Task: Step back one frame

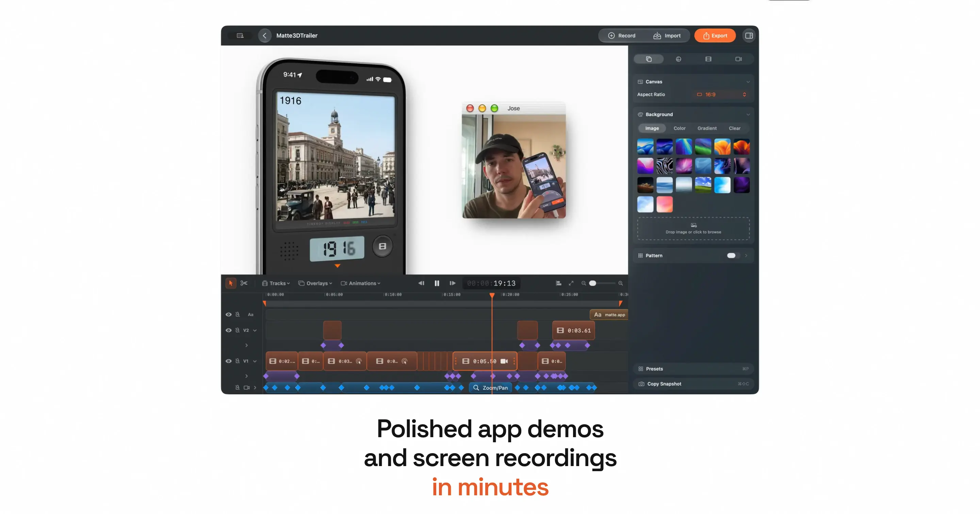Action: coord(421,283)
